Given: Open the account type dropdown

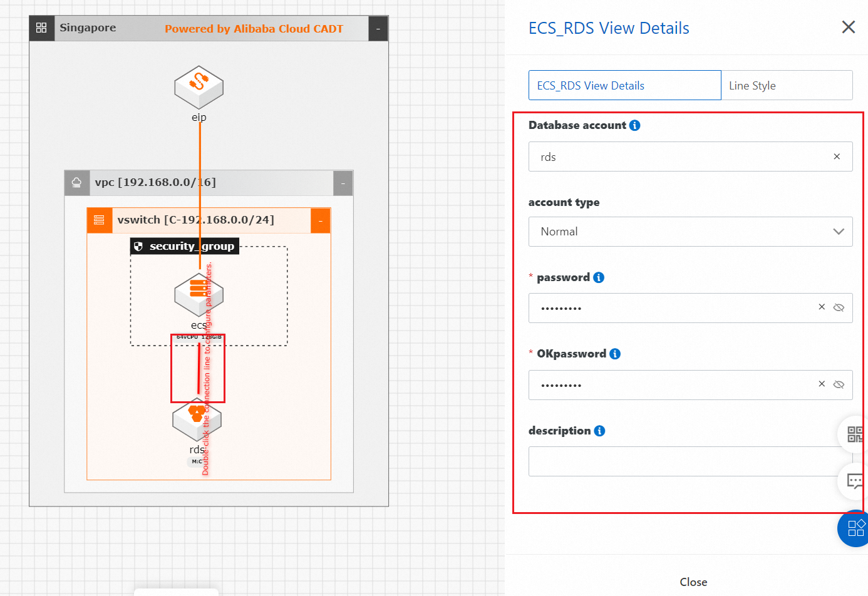Looking at the screenshot, I should 690,232.
